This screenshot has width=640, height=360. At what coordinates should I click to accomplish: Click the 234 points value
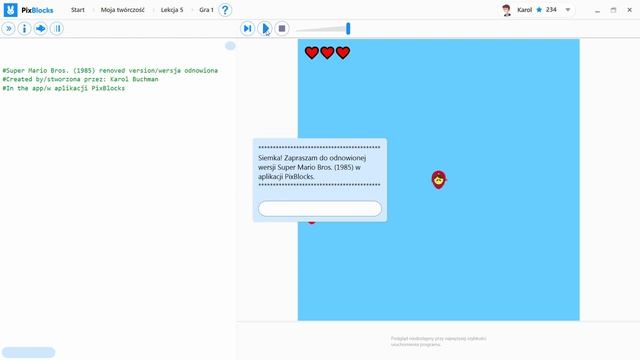(x=551, y=10)
